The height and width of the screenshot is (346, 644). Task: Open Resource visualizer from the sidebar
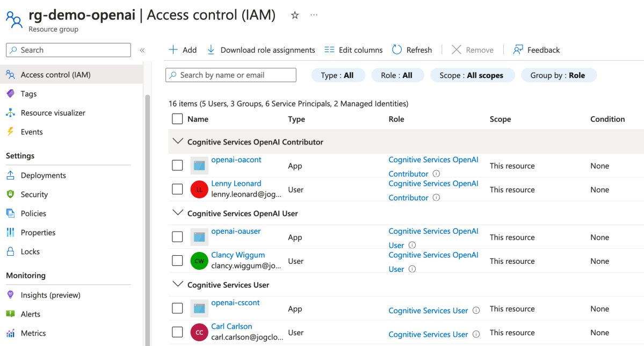[x=53, y=113]
